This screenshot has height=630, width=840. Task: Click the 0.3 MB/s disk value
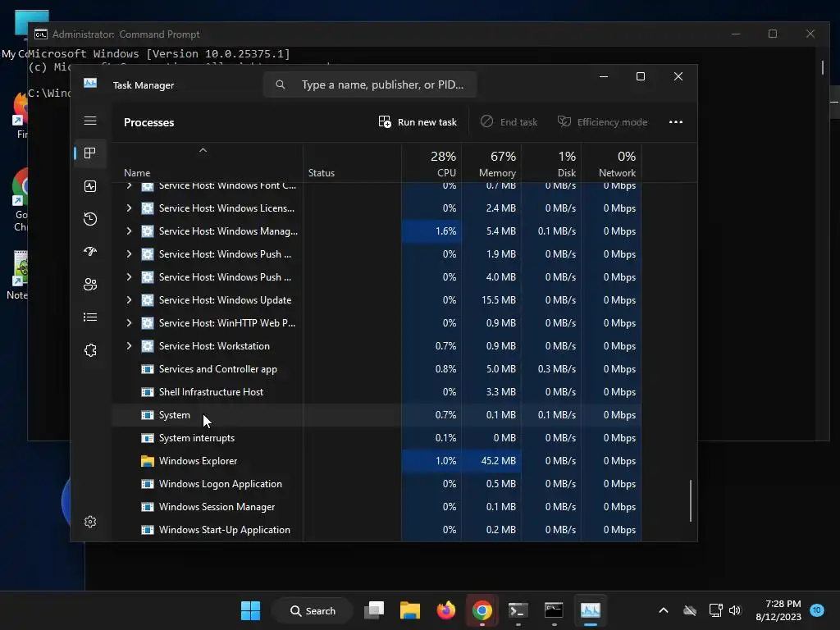pyautogui.click(x=557, y=369)
